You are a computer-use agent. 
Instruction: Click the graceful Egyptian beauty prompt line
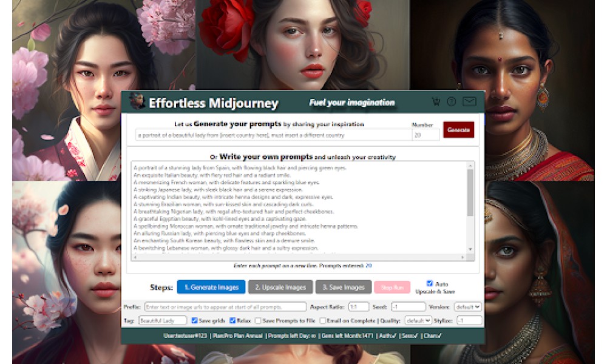click(220, 218)
